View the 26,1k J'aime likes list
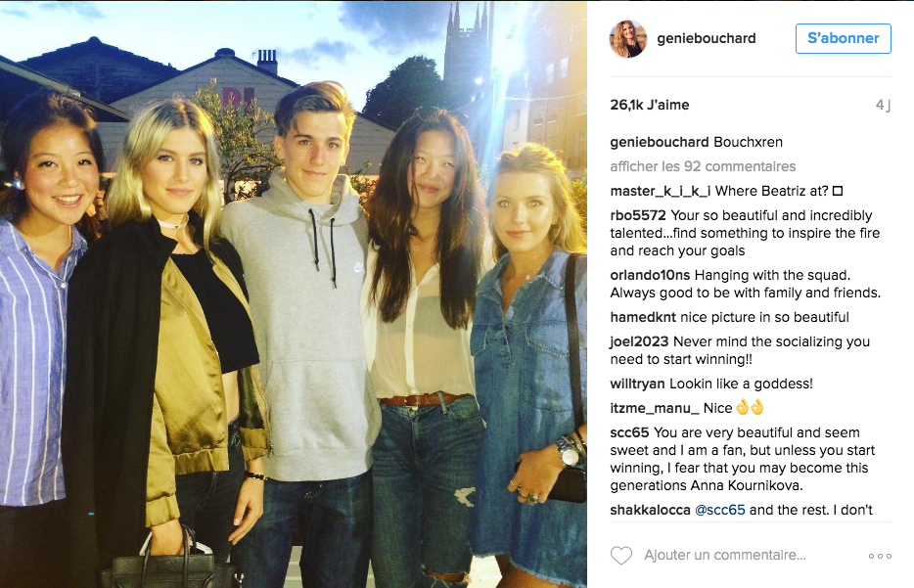The height and width of the screenshot is (588, 914). point(650,105)
